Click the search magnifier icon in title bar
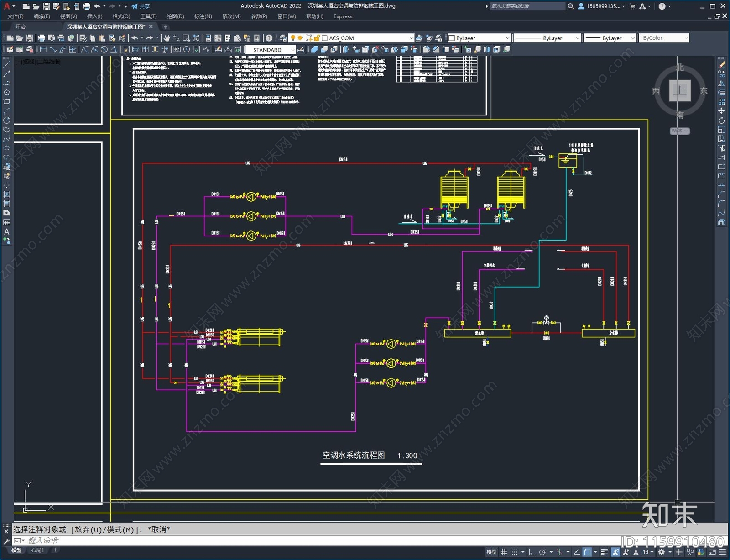Image resolution: width=730 pixels, height=560 pixels. click(x=571, y=6)
